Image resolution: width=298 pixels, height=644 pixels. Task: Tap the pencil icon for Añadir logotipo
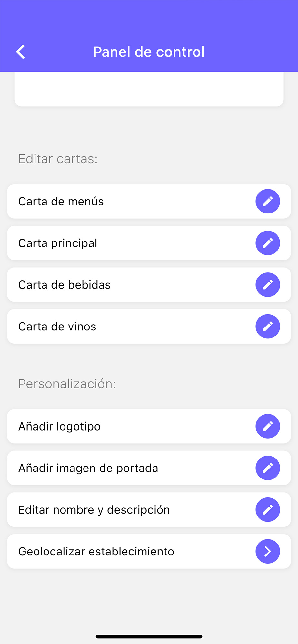click(x=268, y=426)
